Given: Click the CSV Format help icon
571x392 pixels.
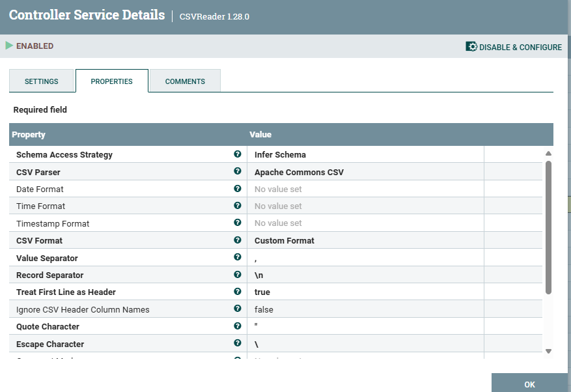Looking at the screenshot, I should click(x=238, y=240).
